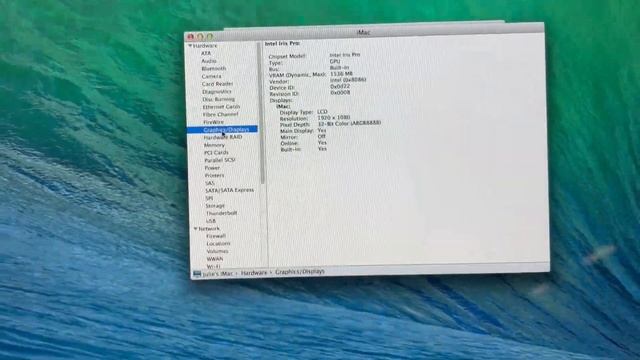The height and width of the screenshot is (360, 640).
Task: Click the Revision ID value 0x0008
Action: point(340,93)
